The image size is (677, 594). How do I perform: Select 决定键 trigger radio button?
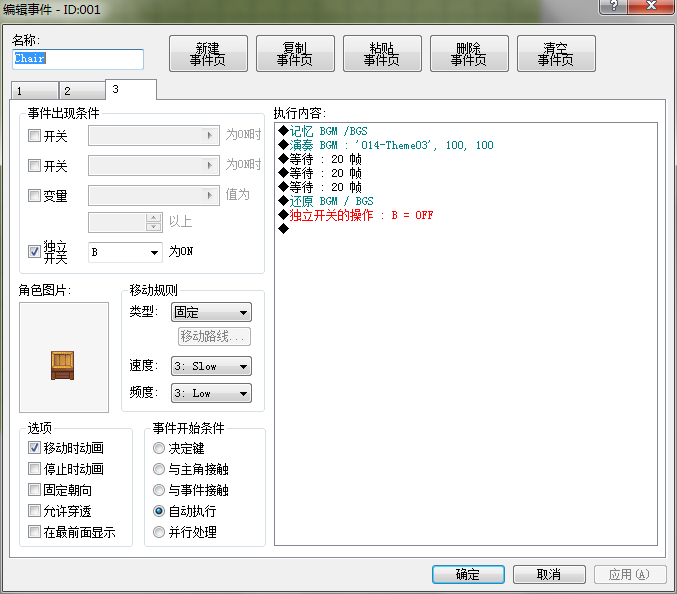pos(159,448)
